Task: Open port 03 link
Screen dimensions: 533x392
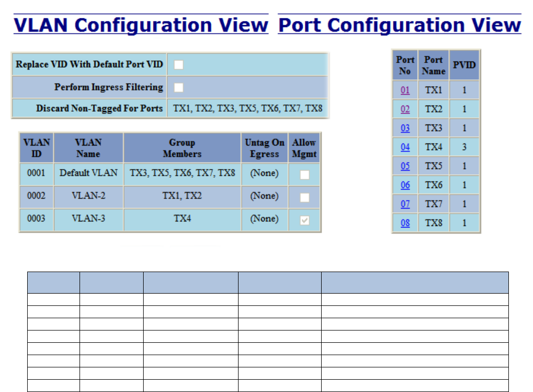Action: click(405, 128)
